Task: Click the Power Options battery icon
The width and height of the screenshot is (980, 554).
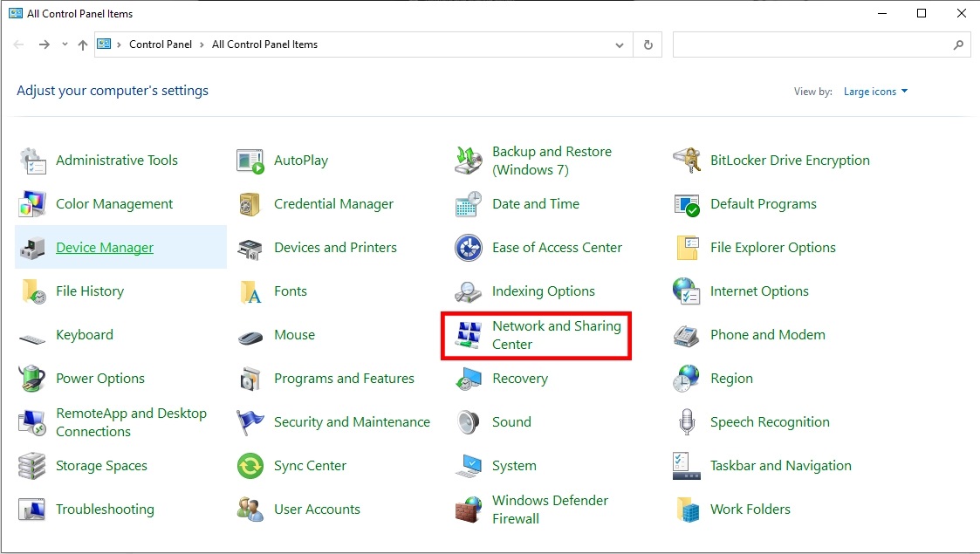Action: [32, 379]
